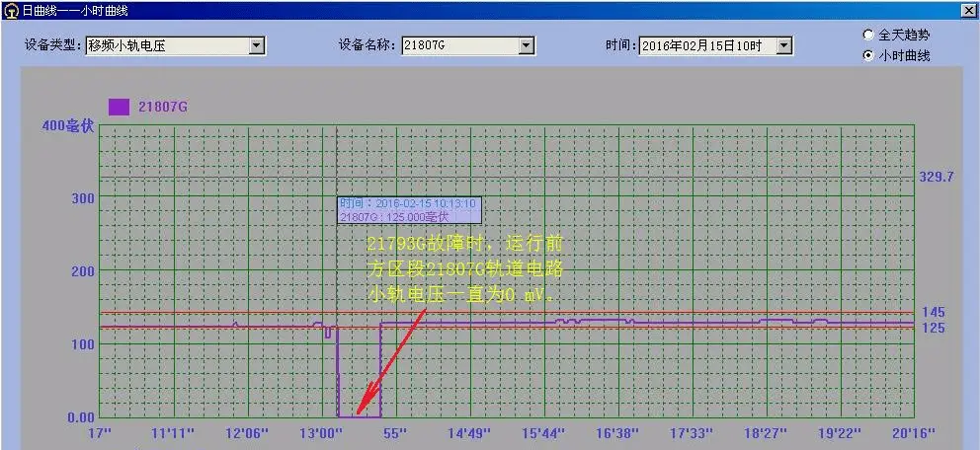Image resolution: width=980 pixels, height=450 pixels.
Task: Click the 16'38'' time axis label
Action: click(616, 433)
